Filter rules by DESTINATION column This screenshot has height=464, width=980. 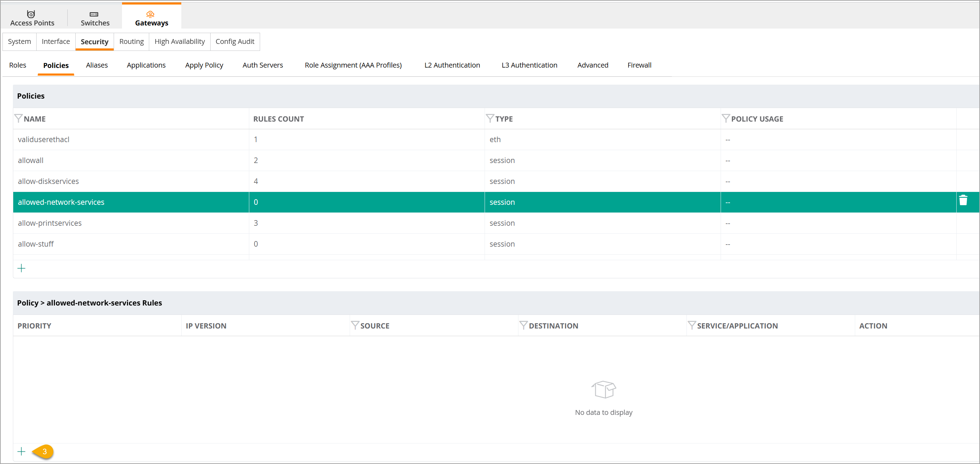pyautogui.click(x=524, y=325)
